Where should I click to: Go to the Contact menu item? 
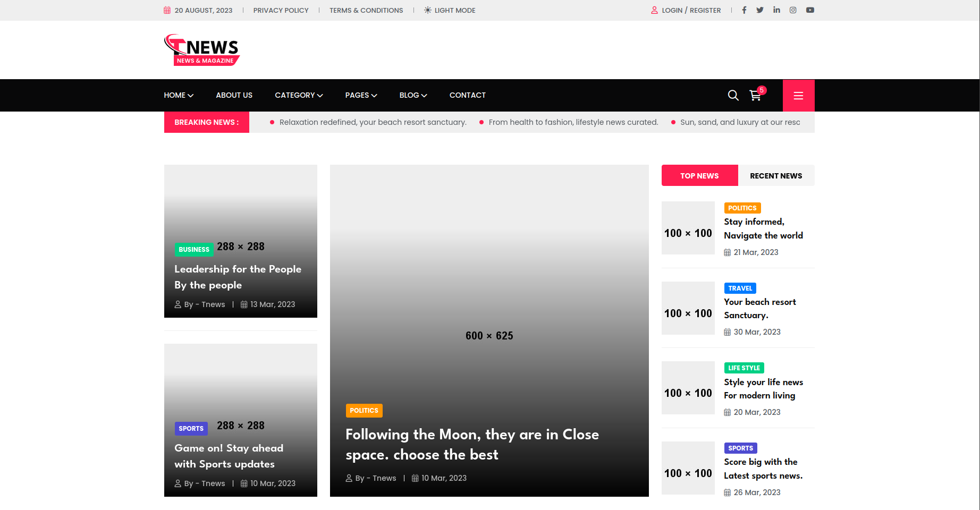point(467,95)
